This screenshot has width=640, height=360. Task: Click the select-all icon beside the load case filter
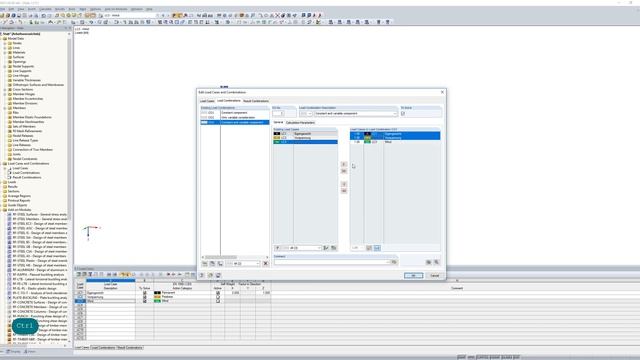click(x=326, y=248)
